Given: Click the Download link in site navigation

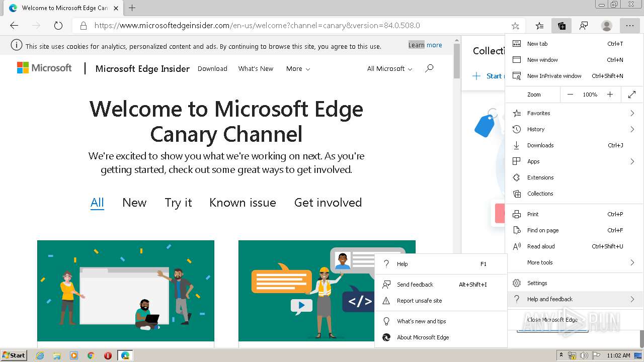Looking at the screenshot, I should (212, 68).
